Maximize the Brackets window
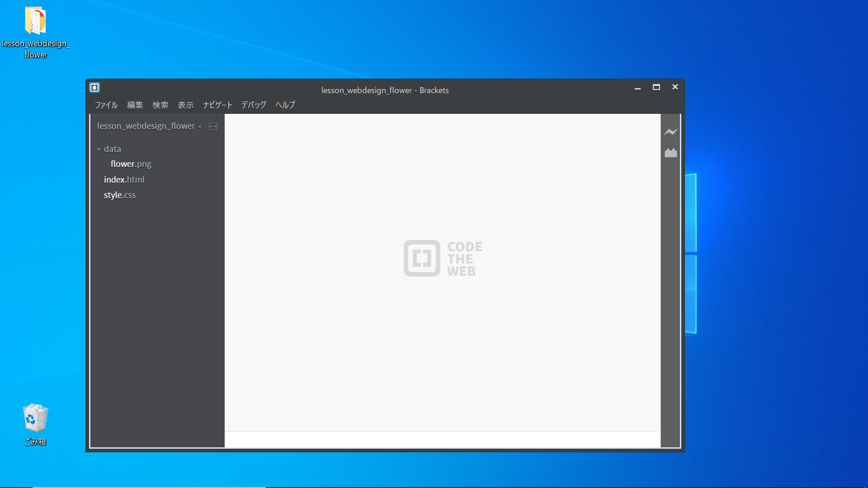 (656, 87)
